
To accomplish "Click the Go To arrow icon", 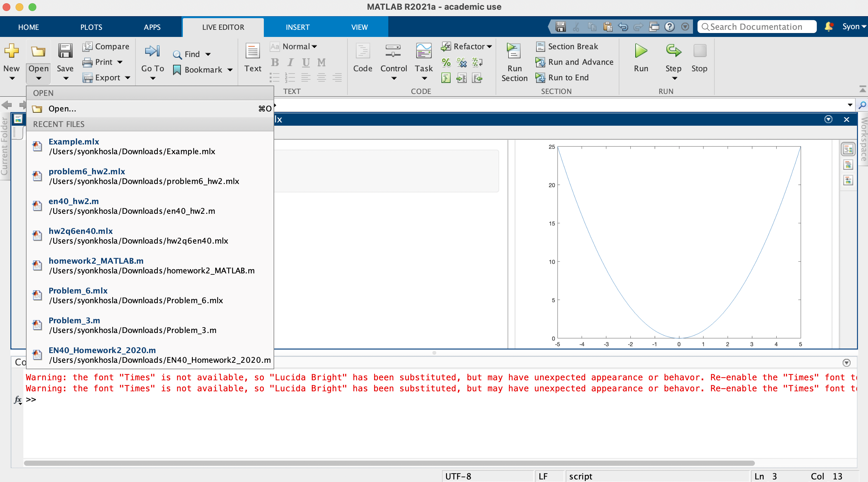I will click(x=152, y=51).
